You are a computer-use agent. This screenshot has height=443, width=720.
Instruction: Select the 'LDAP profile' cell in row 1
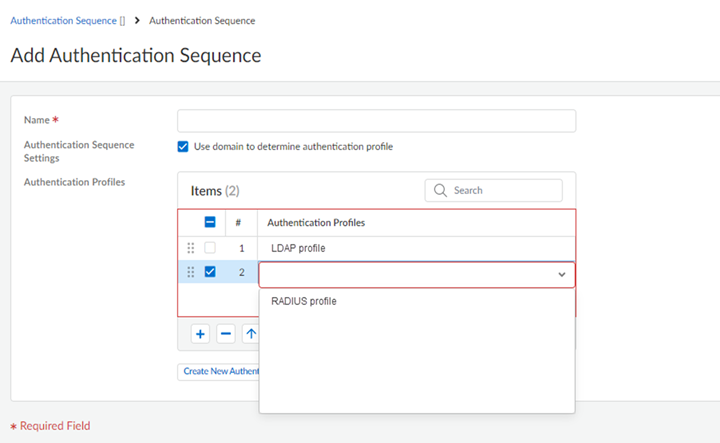[x=298, y=248]
